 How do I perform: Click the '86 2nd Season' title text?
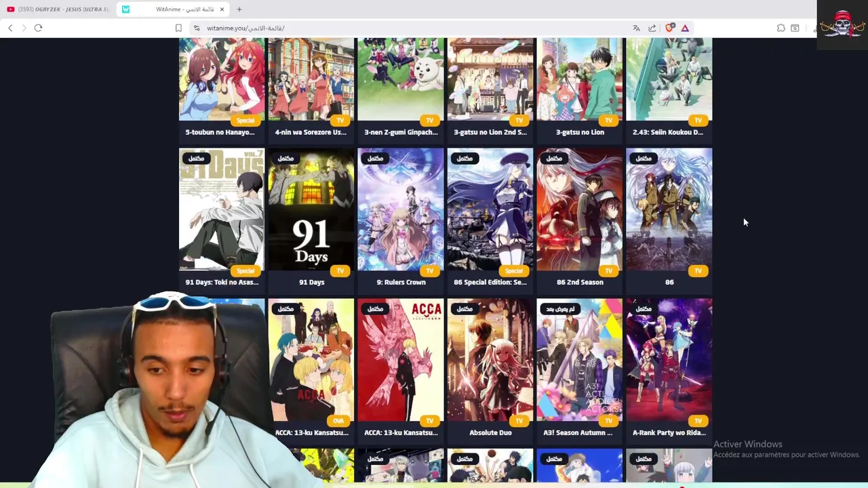tap(580, 283)
